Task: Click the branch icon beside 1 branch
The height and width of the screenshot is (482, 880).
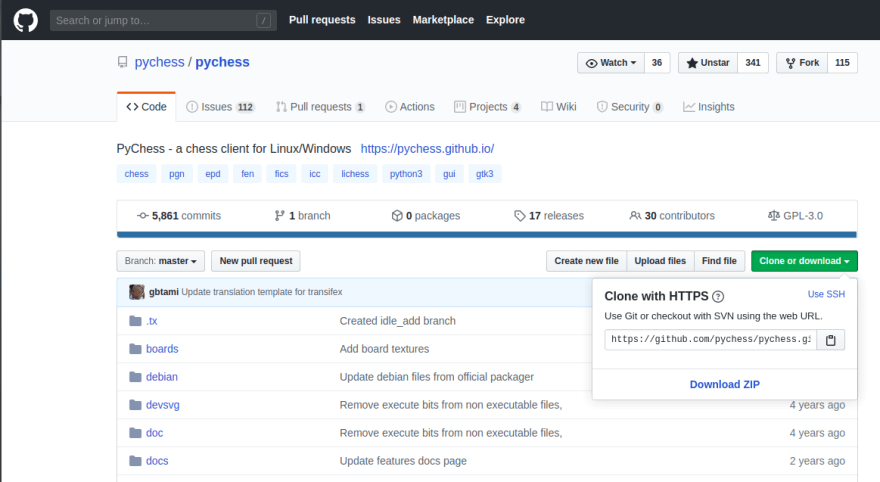Action: (279, 215)
